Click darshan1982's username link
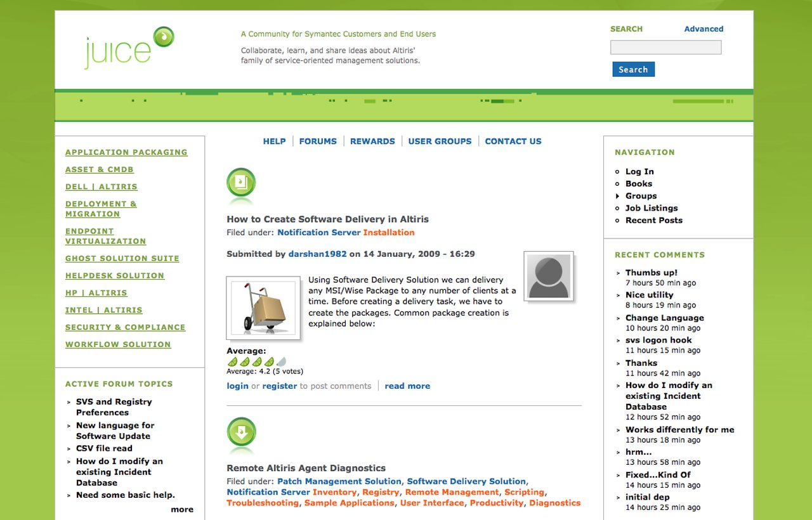 click(x=317, y=254)
